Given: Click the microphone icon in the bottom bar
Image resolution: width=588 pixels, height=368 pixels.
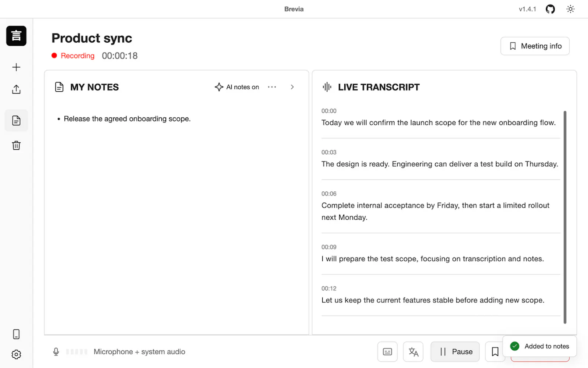Looking at the screenshot, I should 56,352.
